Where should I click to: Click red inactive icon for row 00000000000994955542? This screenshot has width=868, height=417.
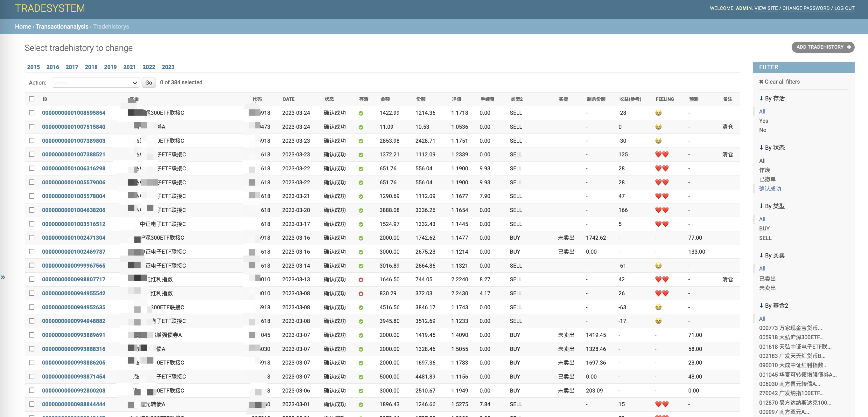(361, 293)
